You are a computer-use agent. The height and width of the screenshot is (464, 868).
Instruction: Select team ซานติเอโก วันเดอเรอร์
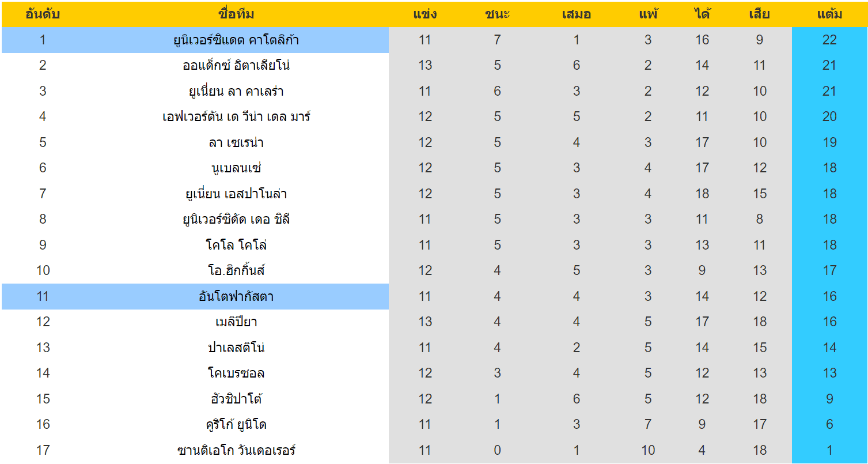pos(236,450)
